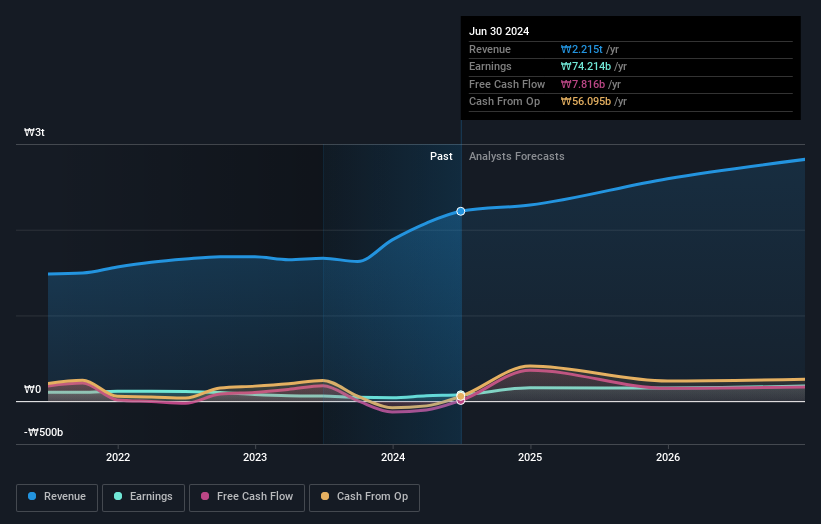Click the Jun 30 2024 tooltip date
This screenshot has width=821, height=524.
[499, 31]
